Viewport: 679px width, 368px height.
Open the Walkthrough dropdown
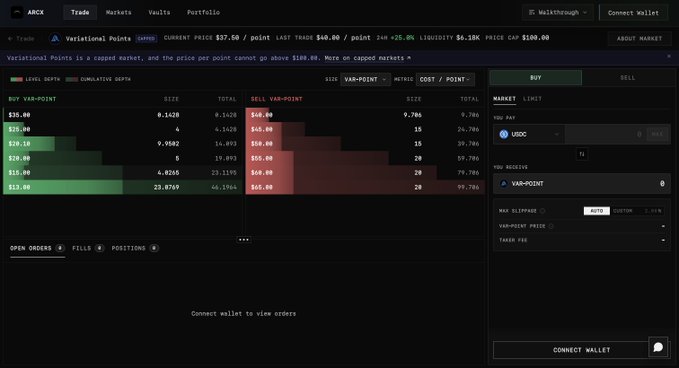point(558,13)
